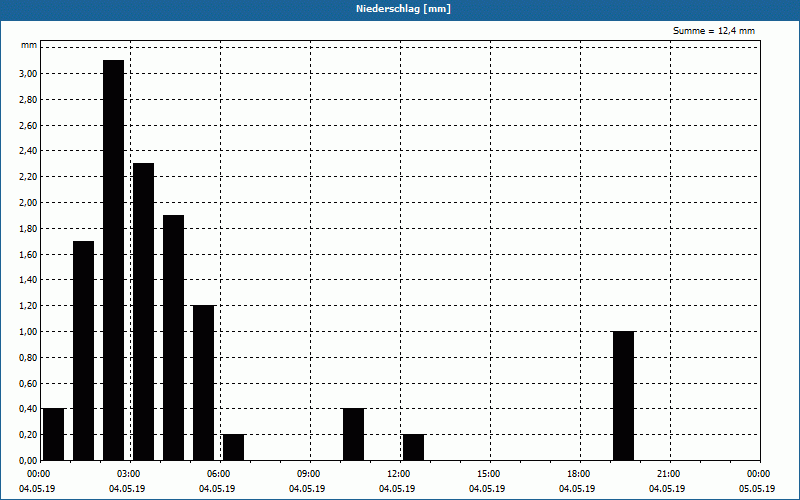Click the small bar just after 06:00
Viewport: 800px width, 500px height.
click(x=234, y=447)
